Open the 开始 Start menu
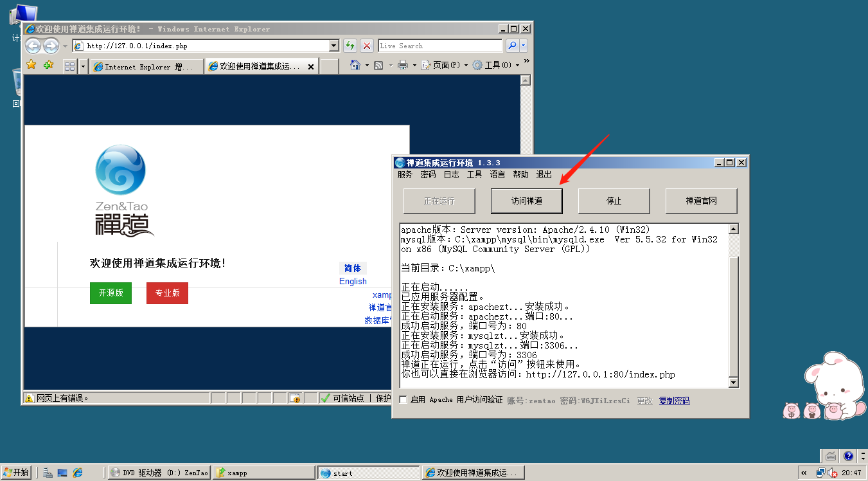 coord(16,473)
